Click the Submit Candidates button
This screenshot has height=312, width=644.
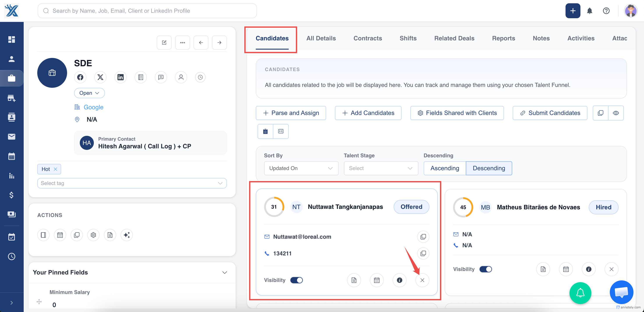[550, 113]
